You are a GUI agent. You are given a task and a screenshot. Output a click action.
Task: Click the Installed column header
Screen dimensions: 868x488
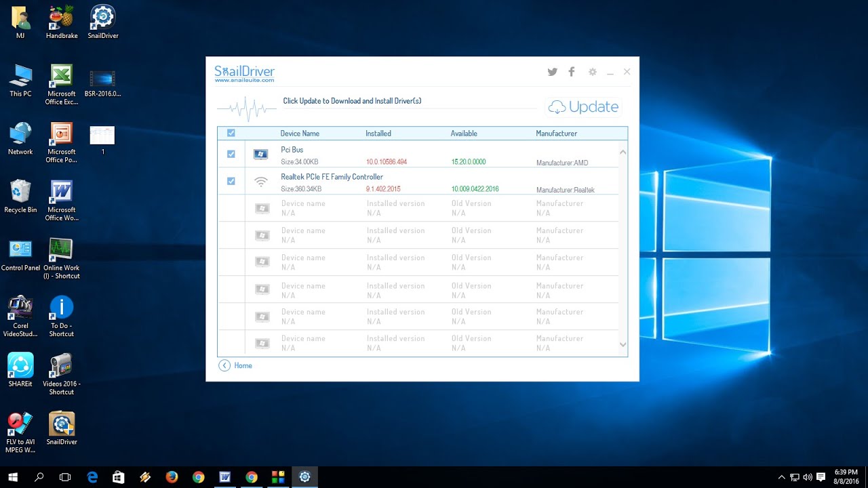(x=378, y=134)
